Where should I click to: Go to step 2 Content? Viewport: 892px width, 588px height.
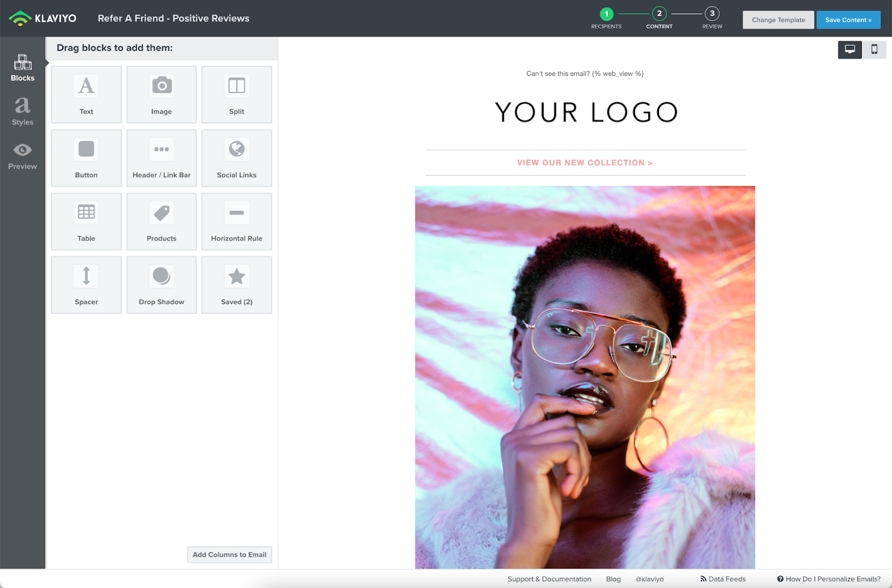pos(660,18)
